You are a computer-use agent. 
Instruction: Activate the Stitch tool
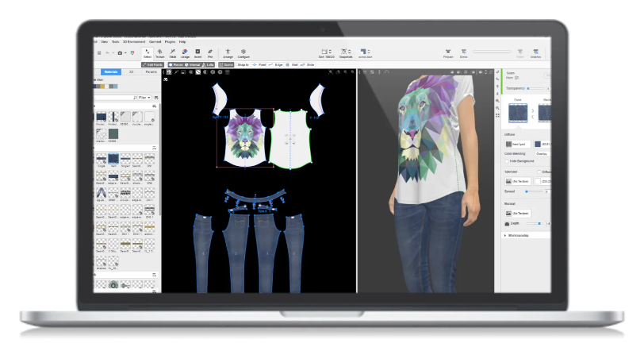point(172,52)
